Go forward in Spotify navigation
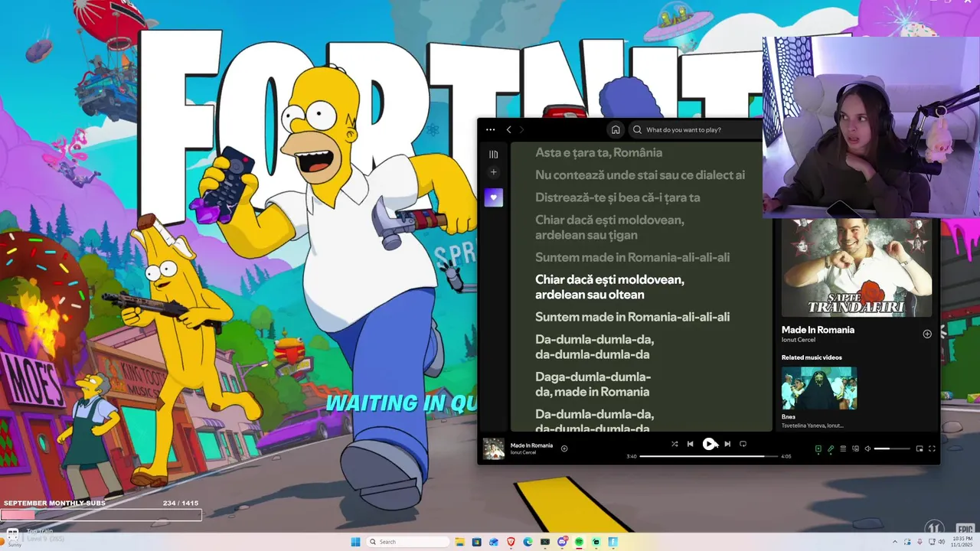Image resolution: width=980 pixels, height=551 pixels. (x=522, y=129)
